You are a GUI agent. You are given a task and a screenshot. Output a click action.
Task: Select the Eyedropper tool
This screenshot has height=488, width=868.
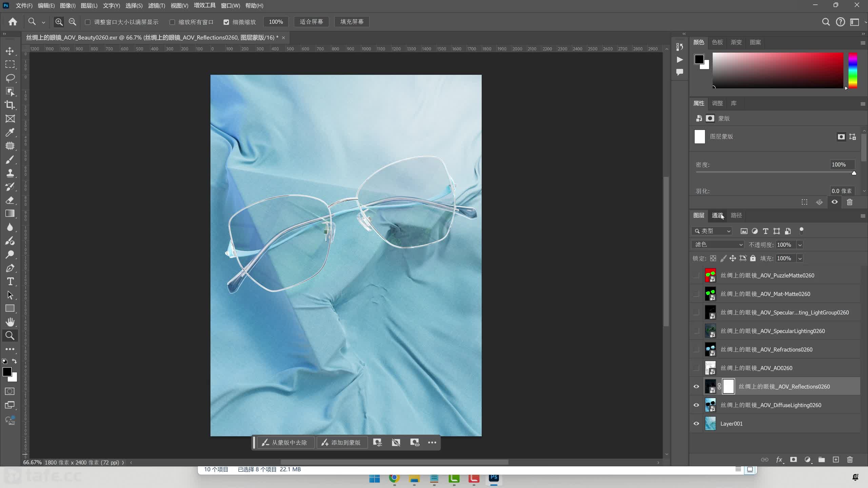coord(10,132)
